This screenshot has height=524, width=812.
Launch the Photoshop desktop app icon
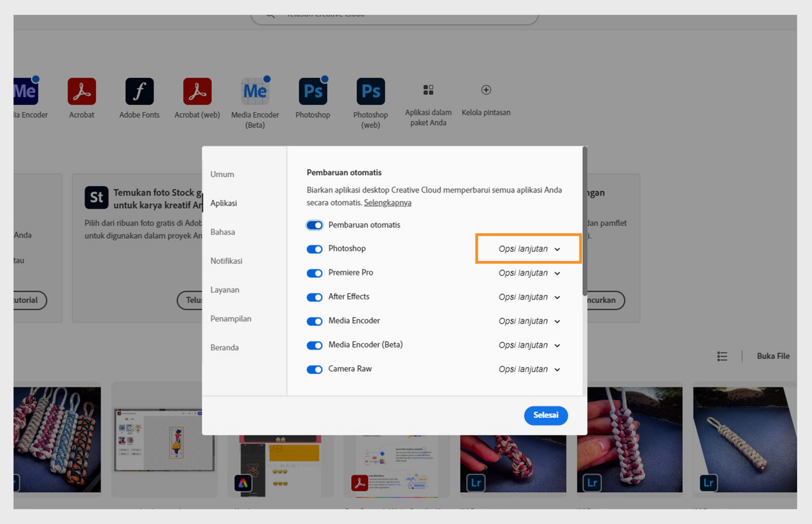tap(313, 91)
